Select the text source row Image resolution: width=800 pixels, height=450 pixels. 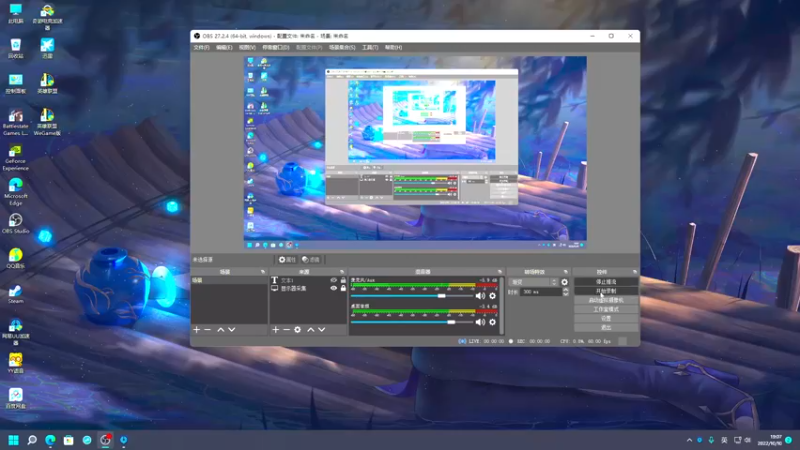coord(308,280)
